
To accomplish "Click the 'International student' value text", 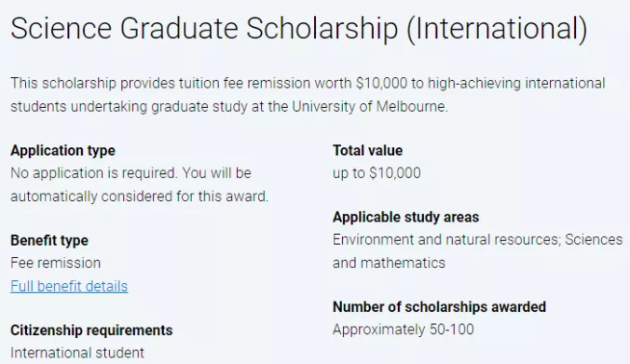I will (x=77, y=353).
